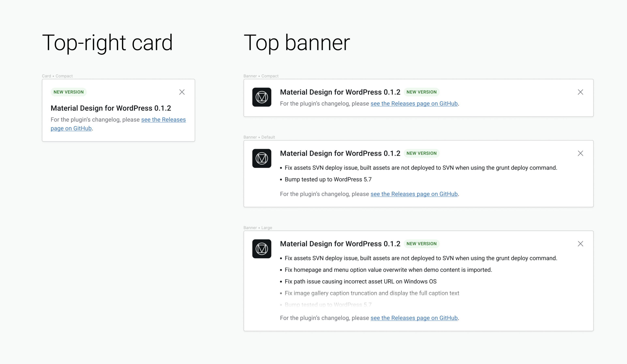
Task: Click NEW VERSION badge in Large banner
Action: click(x=421, y=244)
